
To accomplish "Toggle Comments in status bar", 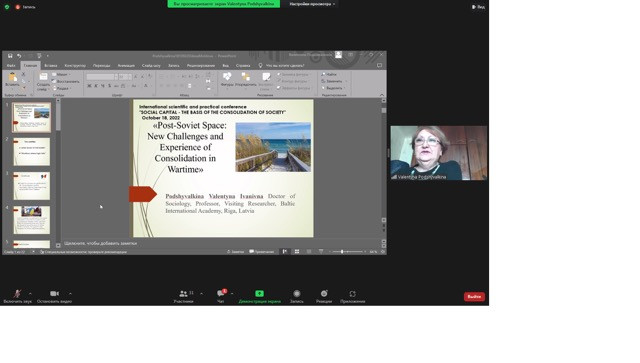I will (x=262, y=252).
